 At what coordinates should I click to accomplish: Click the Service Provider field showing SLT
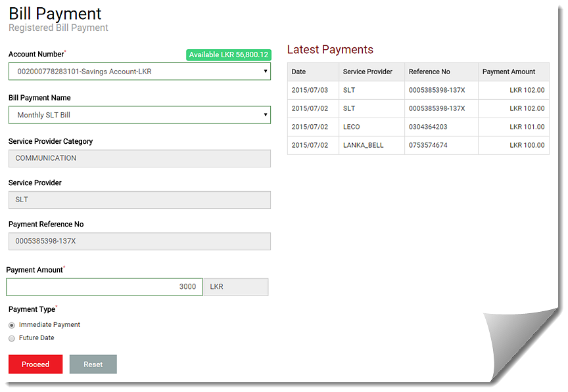click(139, 200)
